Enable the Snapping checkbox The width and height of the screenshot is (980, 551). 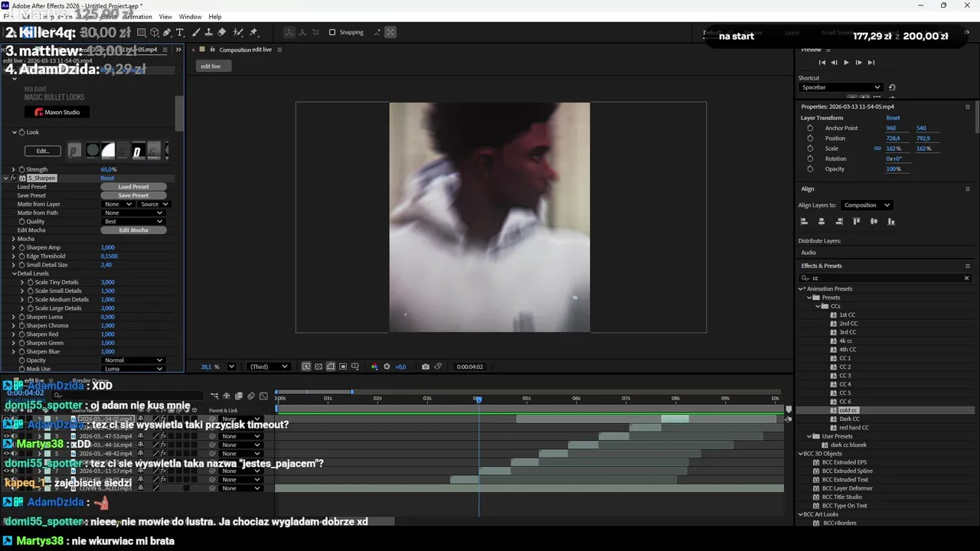coord(332,32)
